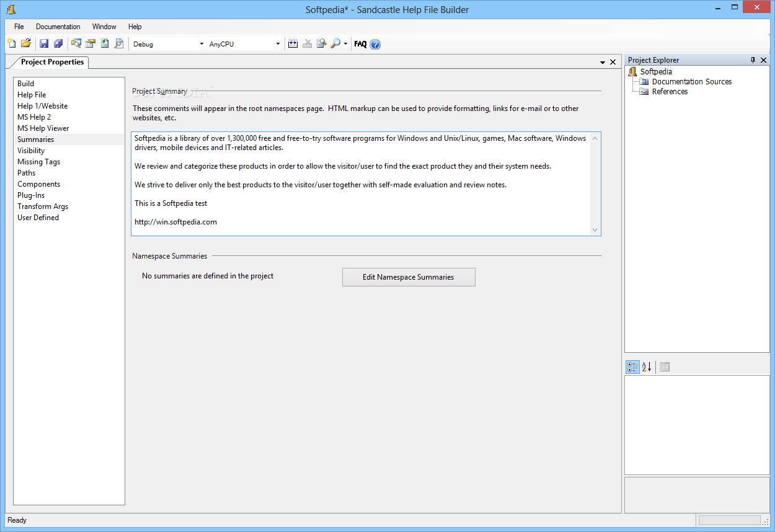Click the Project Properties window toolbar icon

pyautogui.click(x=91, y=43)
